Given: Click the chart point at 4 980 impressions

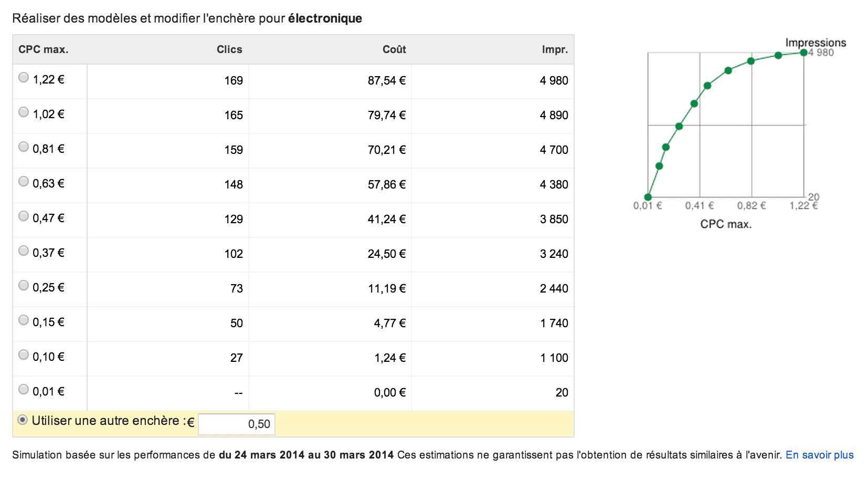Looking at the screenshot, I should point(803,53).
